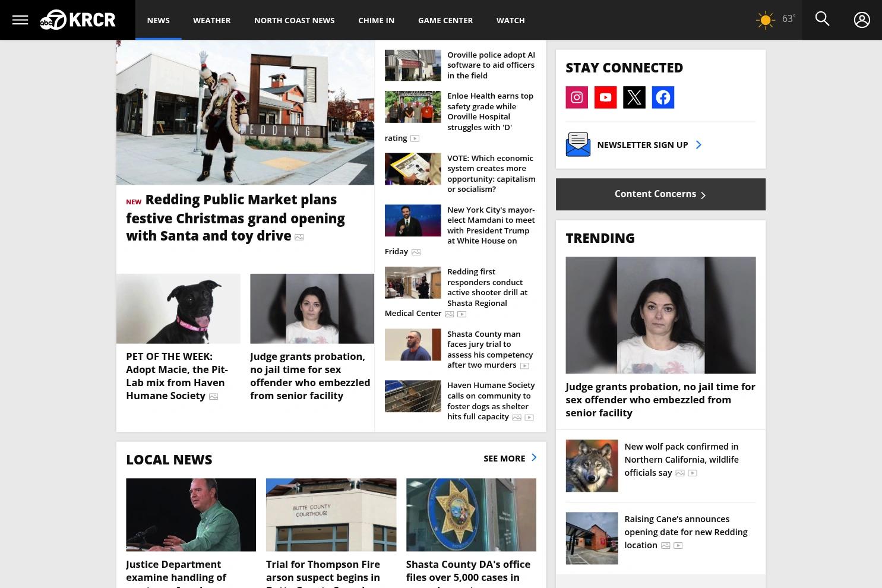Click the Newsletter Sign Up link
Viewport: 882px width, 588px height.
(642, 145)
